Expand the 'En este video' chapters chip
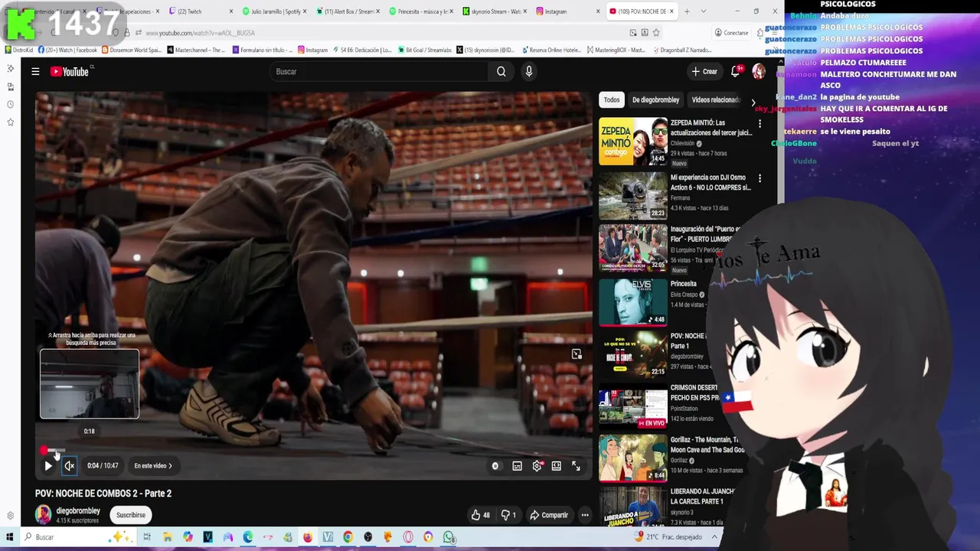The width and height of the screenshot is (980, 551). (153, 465)
